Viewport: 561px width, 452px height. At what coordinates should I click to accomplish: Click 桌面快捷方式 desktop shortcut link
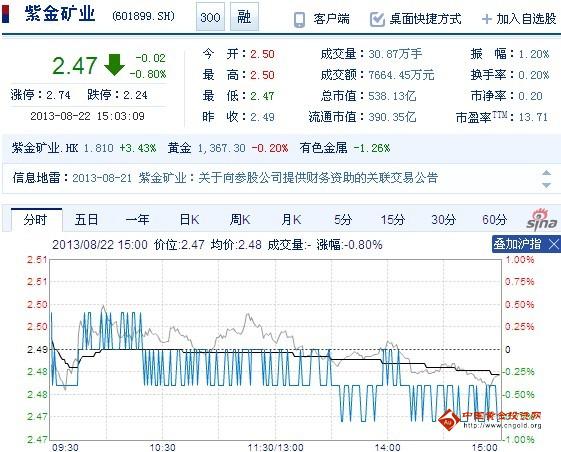pyautogui.click(x=425, y=19)
